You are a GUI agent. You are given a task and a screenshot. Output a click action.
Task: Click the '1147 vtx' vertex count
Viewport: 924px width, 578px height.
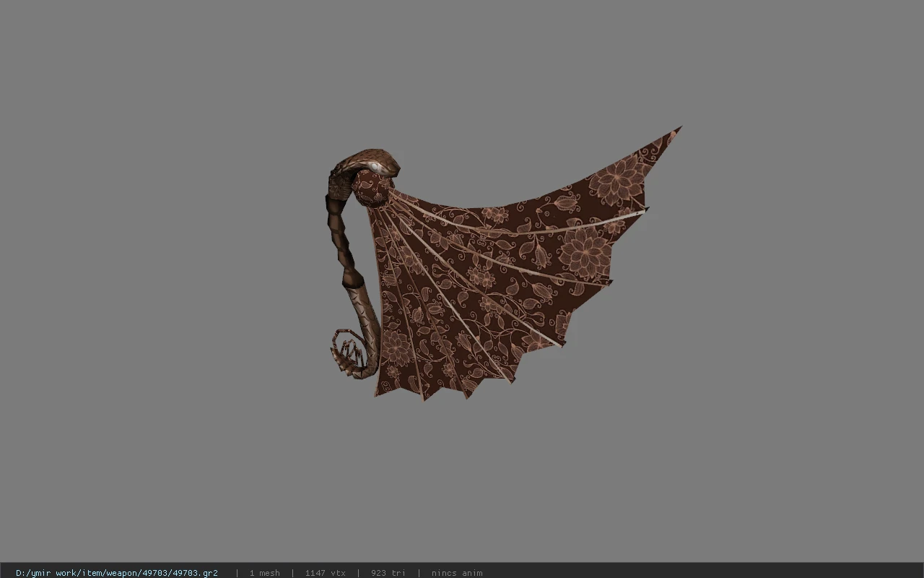(325, 573)
